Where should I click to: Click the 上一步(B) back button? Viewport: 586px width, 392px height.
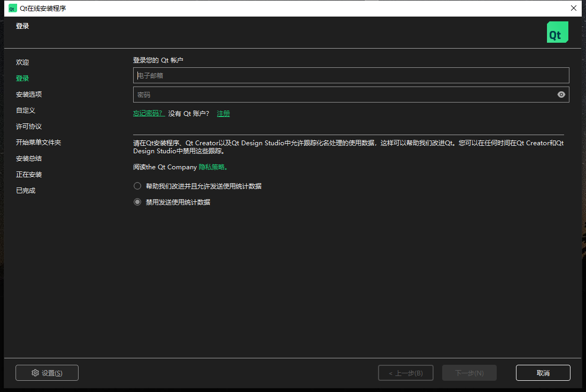[406, 373]
